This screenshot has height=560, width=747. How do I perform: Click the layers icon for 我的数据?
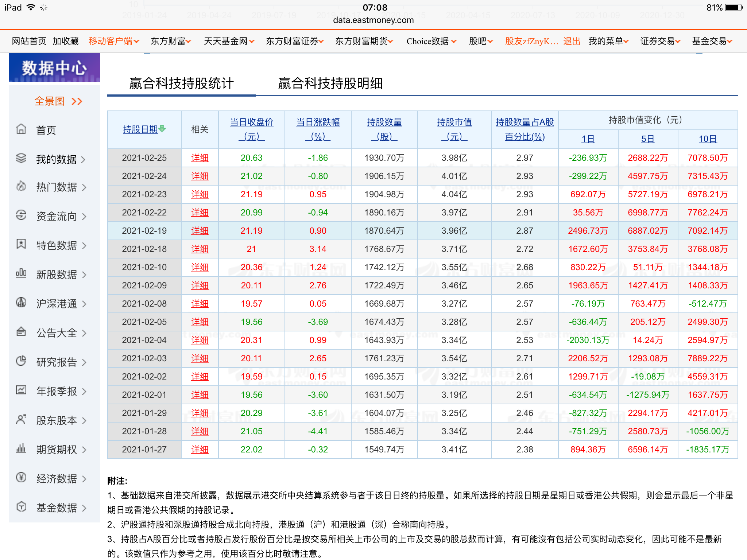click(x=21, y=158)
